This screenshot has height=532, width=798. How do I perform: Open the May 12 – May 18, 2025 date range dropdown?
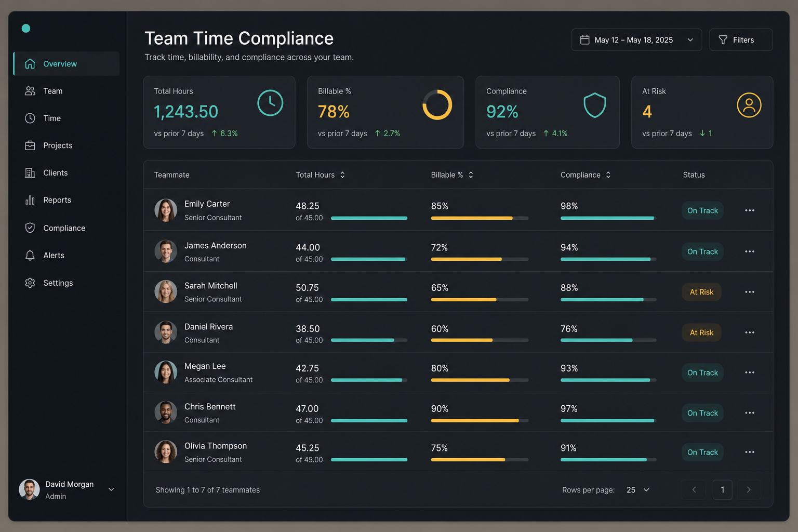point(636,39)
